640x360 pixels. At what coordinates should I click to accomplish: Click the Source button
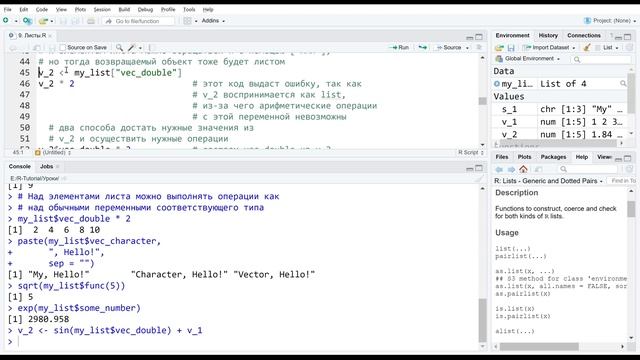click(x=449, y=48)
